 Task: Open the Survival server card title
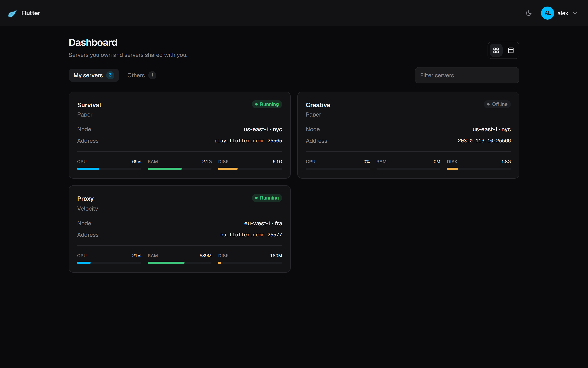point(89,105)
